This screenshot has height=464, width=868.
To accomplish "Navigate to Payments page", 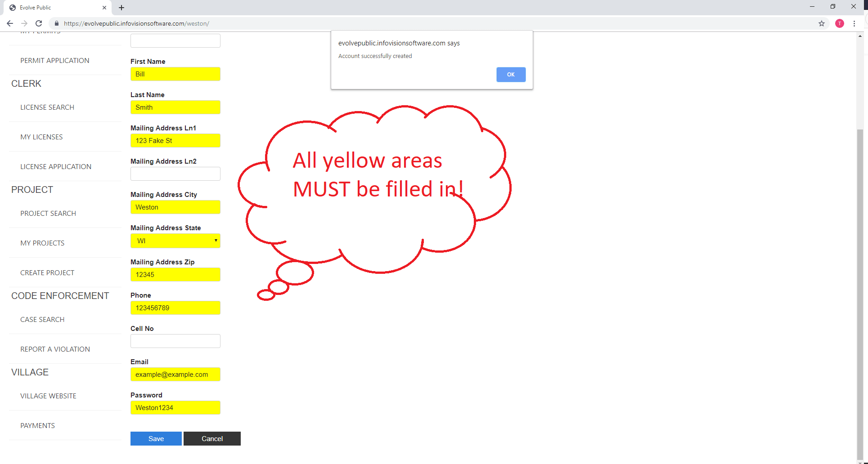I will [x=37, y=426].
